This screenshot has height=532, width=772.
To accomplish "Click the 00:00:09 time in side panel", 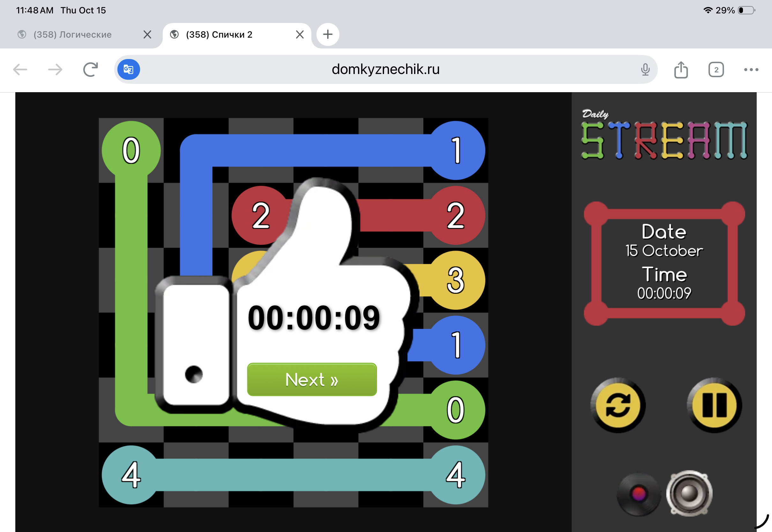I will (x=664, y=293).
